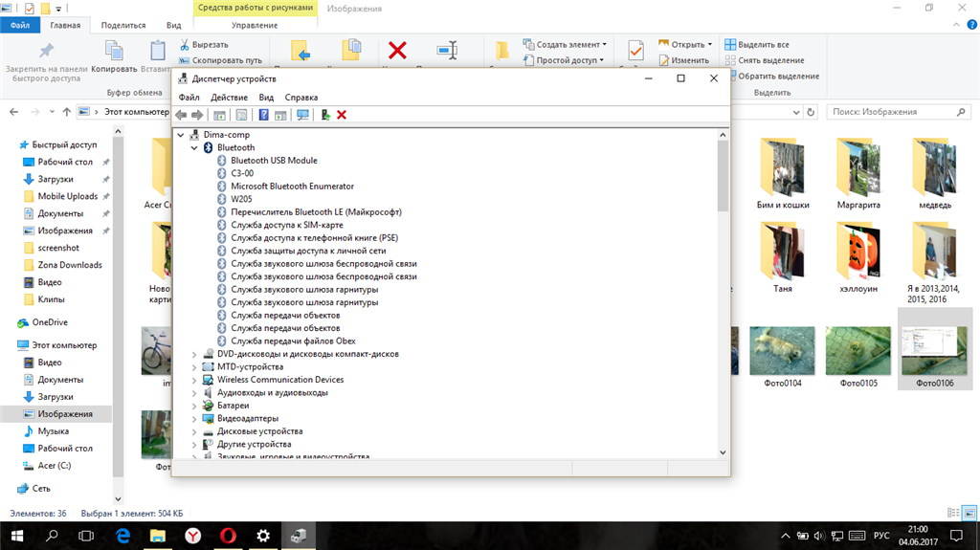Click Back arrow in Device Manager toolbar
This screenshot has width=980, height=550.
click(x=181, y=115)
